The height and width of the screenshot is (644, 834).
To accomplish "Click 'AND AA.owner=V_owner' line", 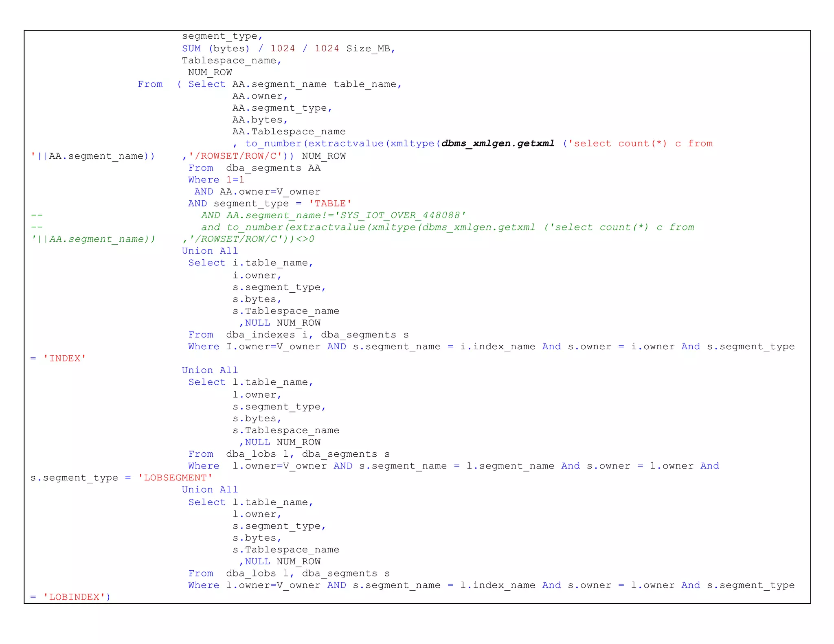I will (x=257, y=192).
